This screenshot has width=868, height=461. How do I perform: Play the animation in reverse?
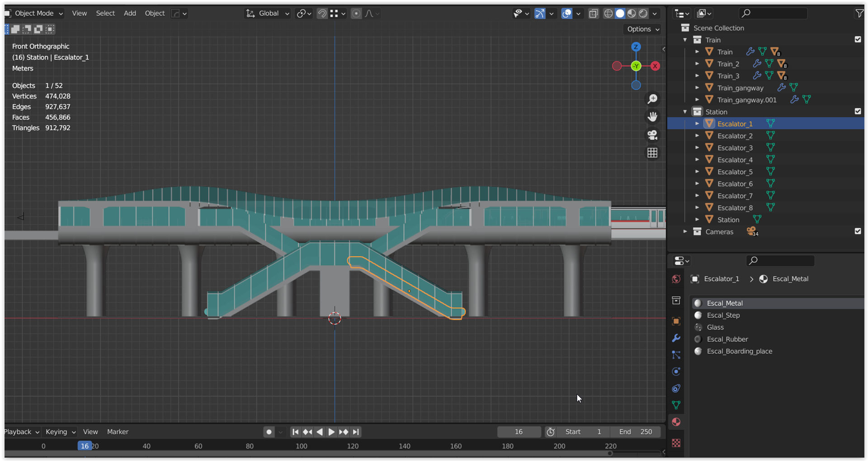(x=320, y=432)
